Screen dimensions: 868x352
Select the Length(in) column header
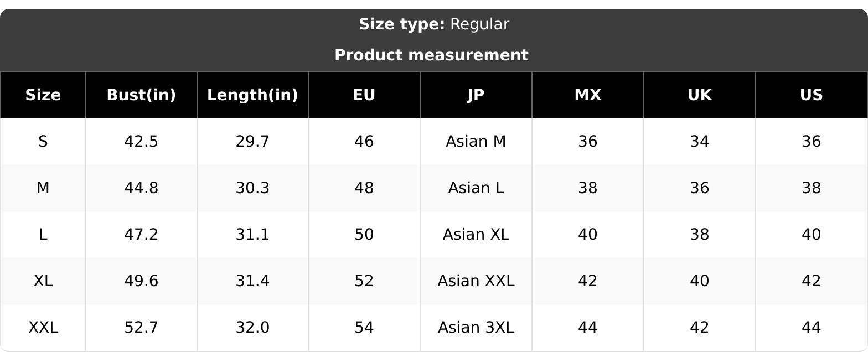tap(252, 95)
